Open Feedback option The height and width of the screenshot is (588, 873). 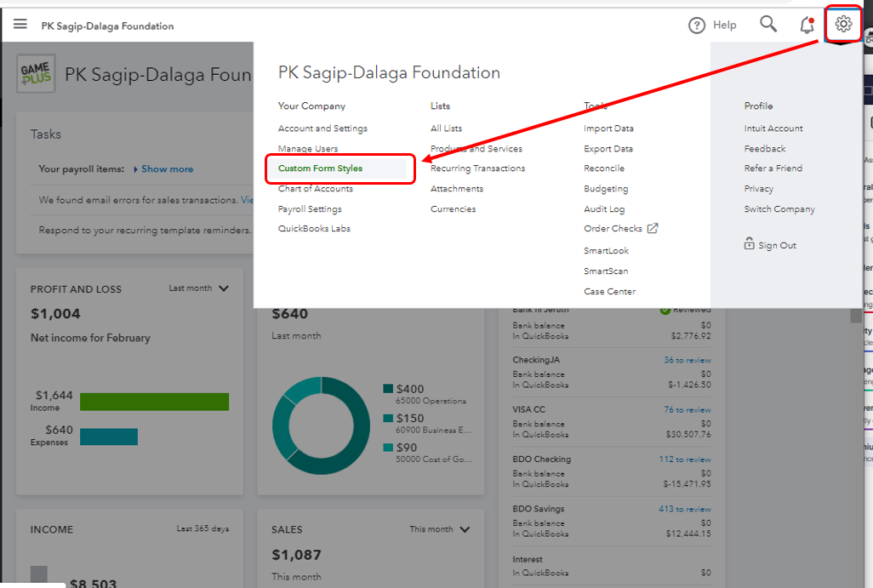764,149
